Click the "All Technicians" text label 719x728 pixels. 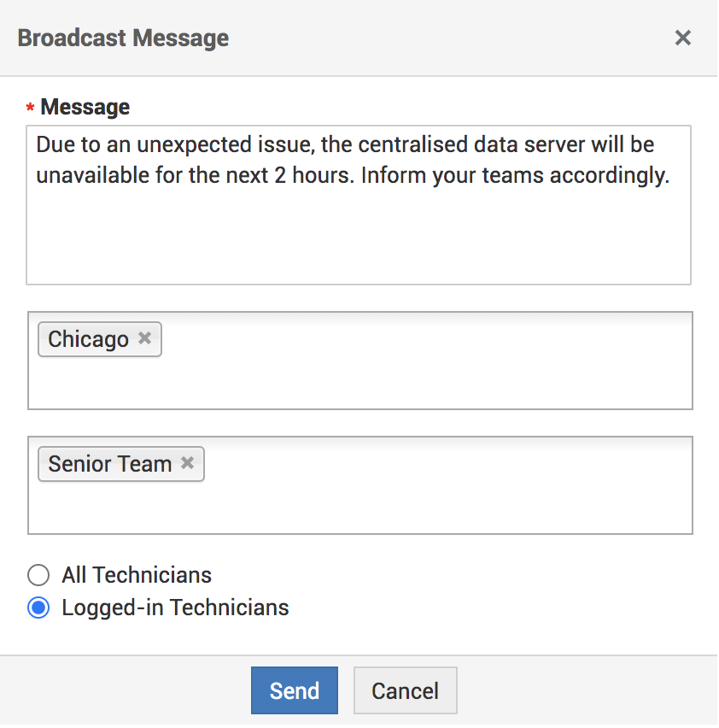tap(137, 575)
